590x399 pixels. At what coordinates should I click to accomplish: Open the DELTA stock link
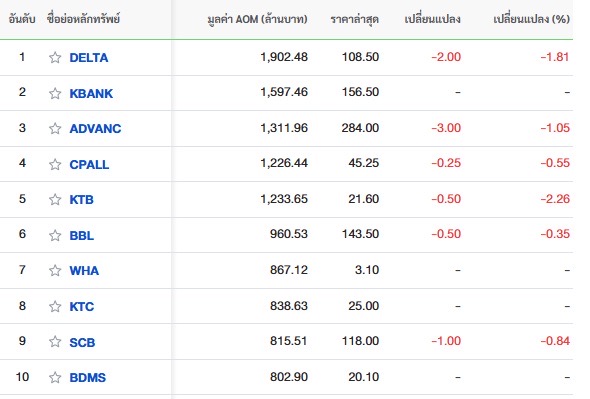point(89,58)
